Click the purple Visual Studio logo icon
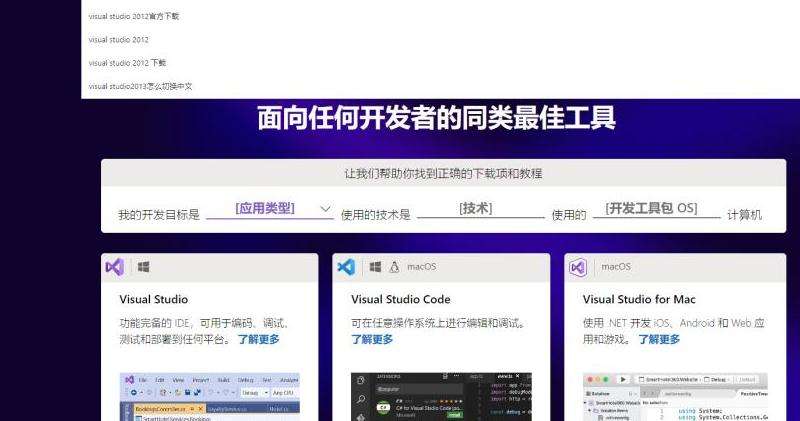The height and width of the screenshot is (421, 800). click(x=115, y=267)
